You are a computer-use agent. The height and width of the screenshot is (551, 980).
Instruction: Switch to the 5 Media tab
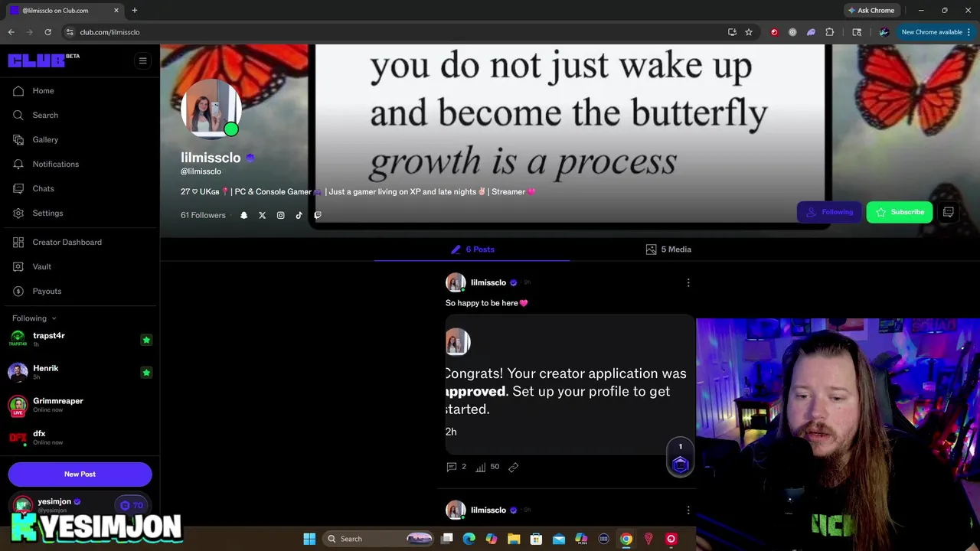click(668, 249)
